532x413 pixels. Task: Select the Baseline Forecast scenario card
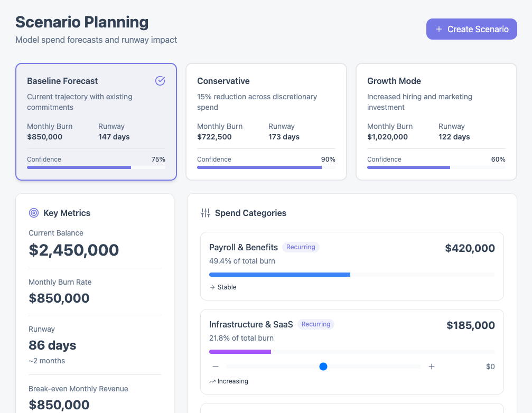point(96,121)
